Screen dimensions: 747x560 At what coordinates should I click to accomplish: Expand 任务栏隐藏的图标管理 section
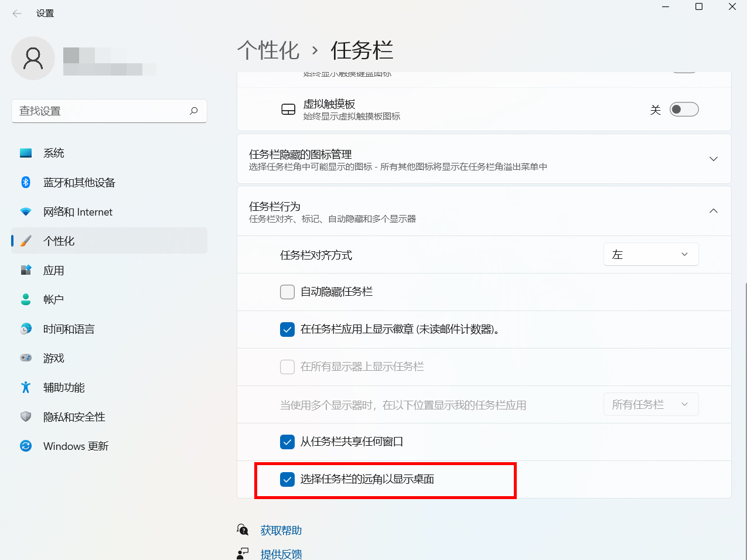click(713, 158)
